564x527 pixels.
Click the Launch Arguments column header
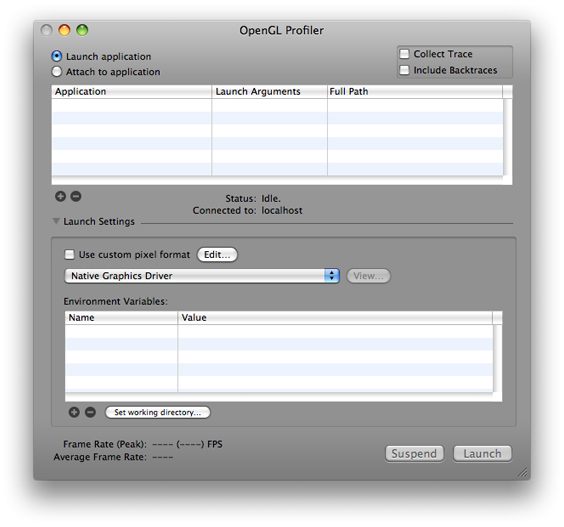[x=270, y=92]
